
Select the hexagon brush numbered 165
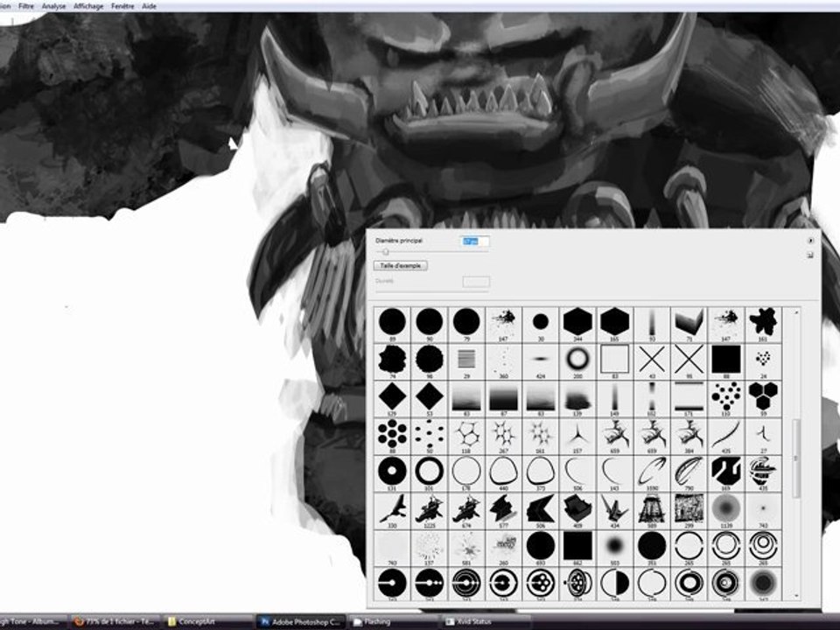tap(614, 325)
